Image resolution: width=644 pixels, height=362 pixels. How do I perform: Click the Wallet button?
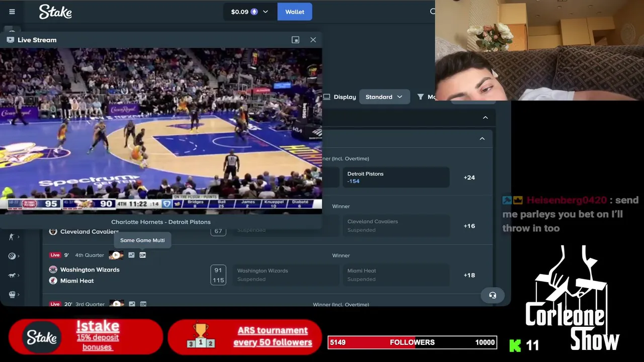point(295,12)
